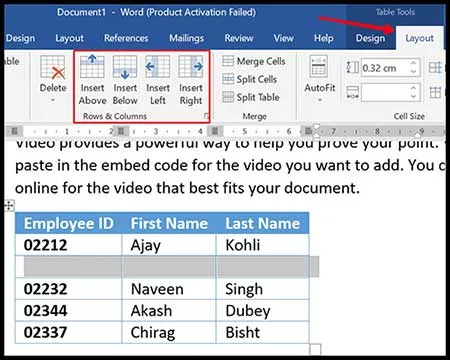Screen dimensions: 450x360
Task: Click the empty column width field
Action: tap(385, 92)
